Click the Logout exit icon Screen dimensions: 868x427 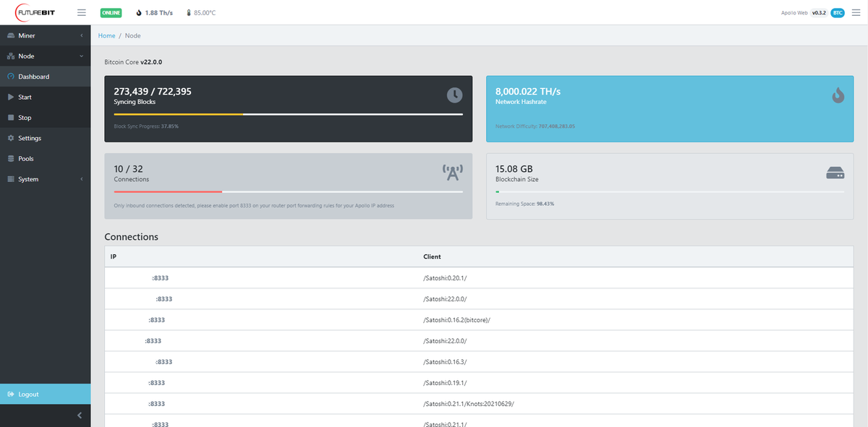point(11,394)
